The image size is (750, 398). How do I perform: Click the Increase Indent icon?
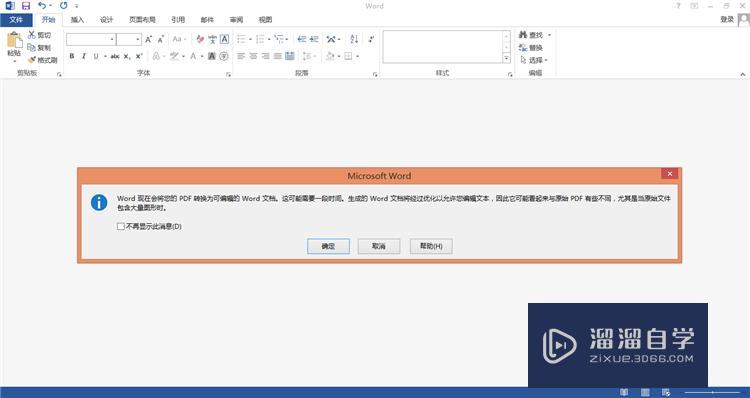[314, 39]
